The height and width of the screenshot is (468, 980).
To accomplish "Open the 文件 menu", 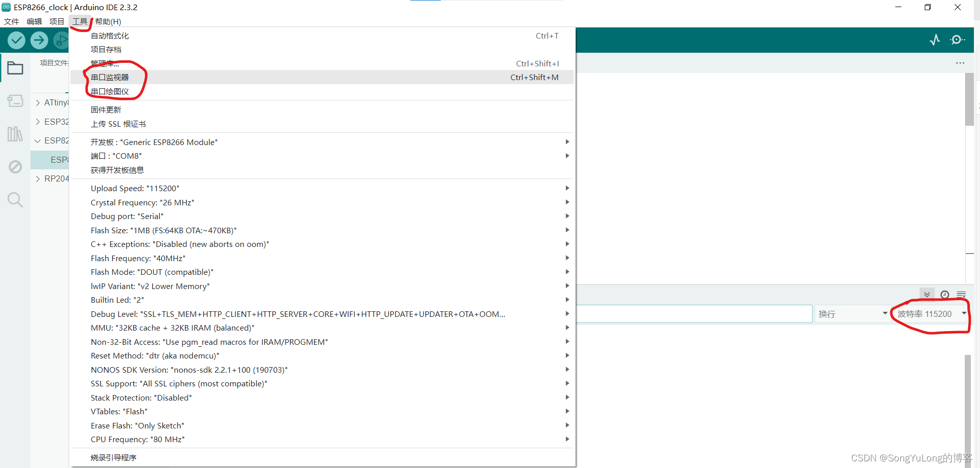I will (x=11, y=21).
